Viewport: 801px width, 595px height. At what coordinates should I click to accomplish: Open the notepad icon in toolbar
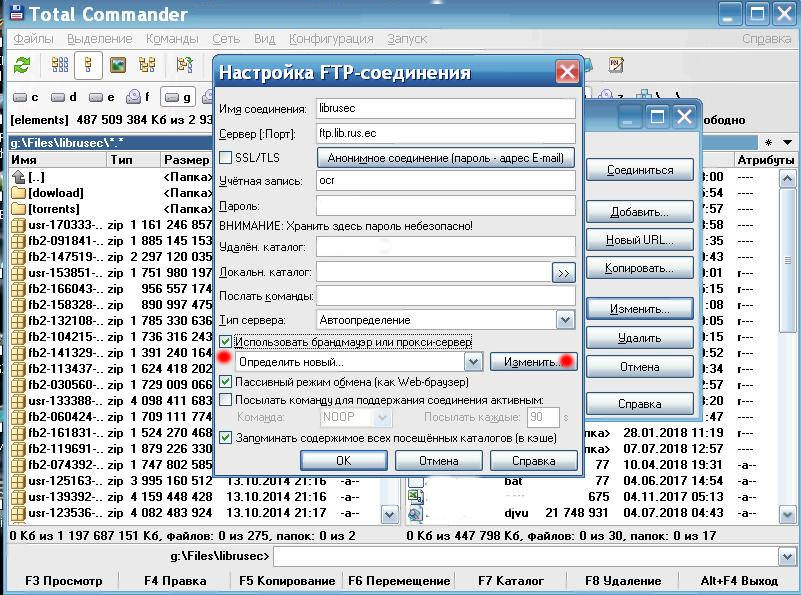click(617, 65)
